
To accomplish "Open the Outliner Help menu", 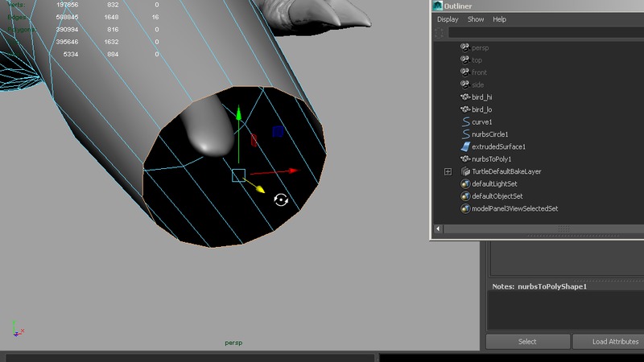I will tap(499, 19).
